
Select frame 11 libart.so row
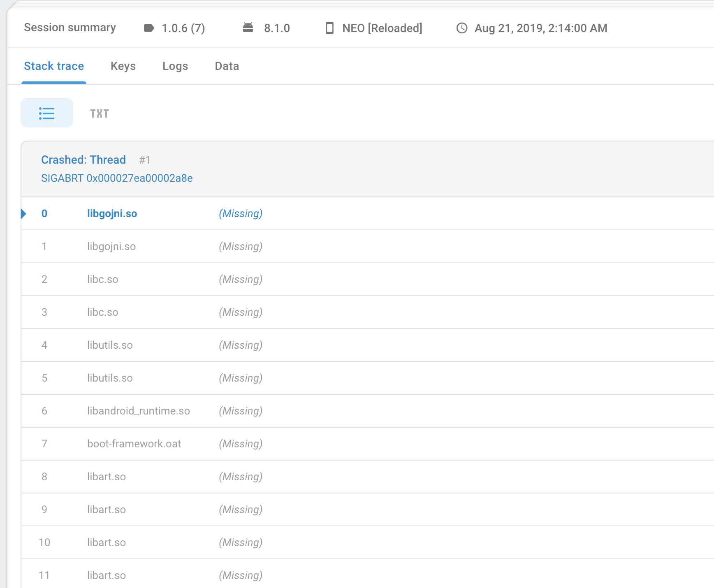click(367, 574)
